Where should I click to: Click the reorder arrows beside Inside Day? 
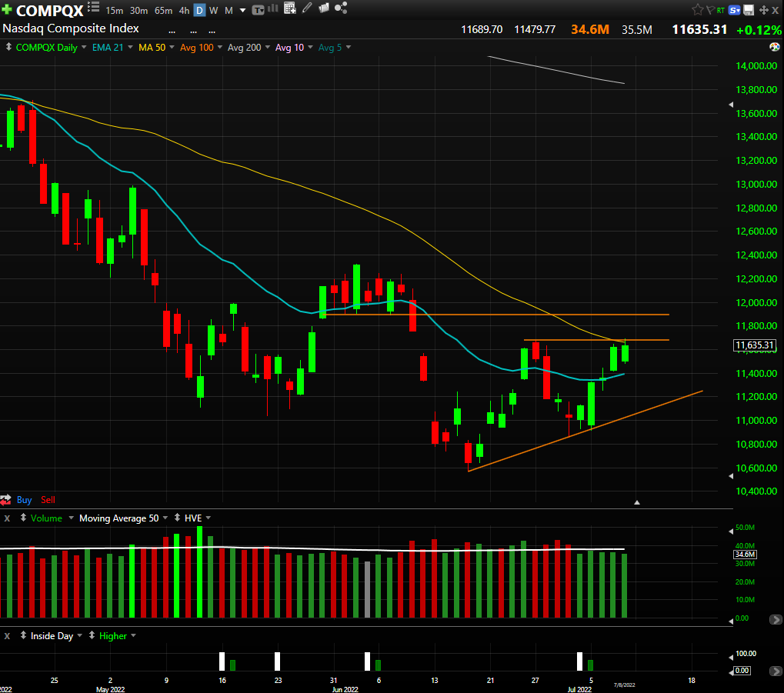click(23, 635)
